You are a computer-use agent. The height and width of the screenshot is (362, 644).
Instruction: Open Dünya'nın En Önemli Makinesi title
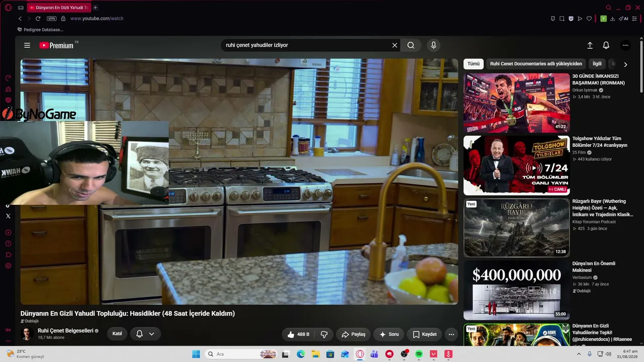[594, 267]
